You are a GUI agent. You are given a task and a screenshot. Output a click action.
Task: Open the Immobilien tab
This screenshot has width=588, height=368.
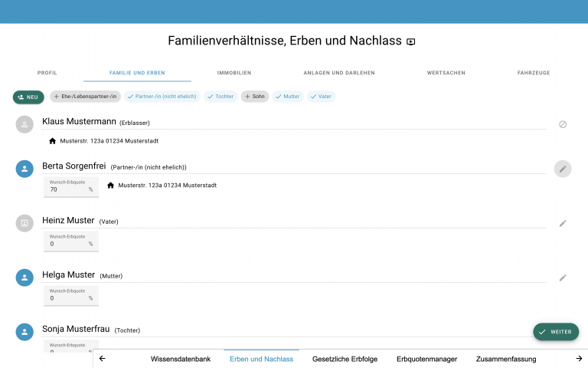(234, 73)
